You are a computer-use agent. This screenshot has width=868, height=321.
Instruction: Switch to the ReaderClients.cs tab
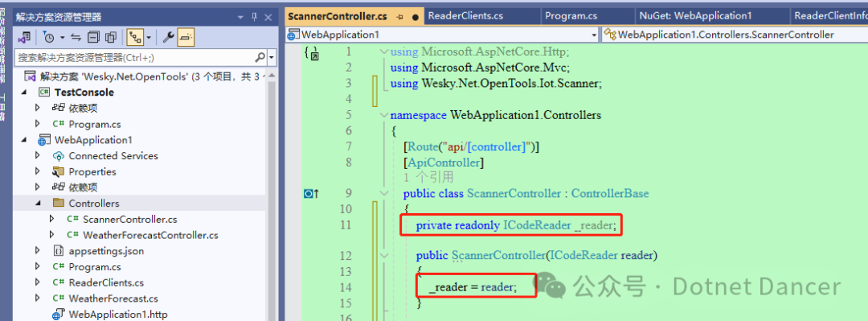(465, 16)
